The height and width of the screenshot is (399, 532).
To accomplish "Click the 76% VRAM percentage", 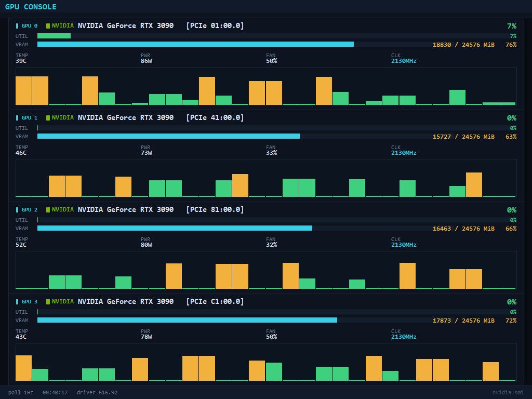I will click(x=511, y=45).
